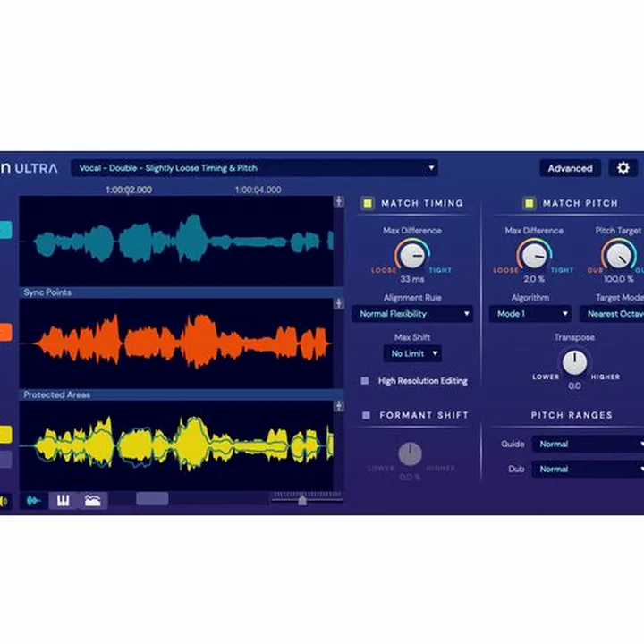
Task: Click the grey button below yellow track button
Action: point(5,460)
